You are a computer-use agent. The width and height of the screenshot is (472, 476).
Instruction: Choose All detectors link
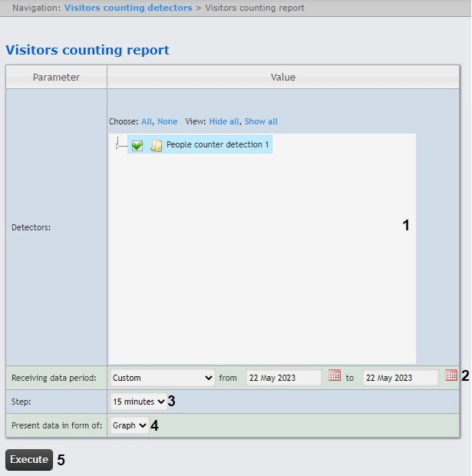147,121
